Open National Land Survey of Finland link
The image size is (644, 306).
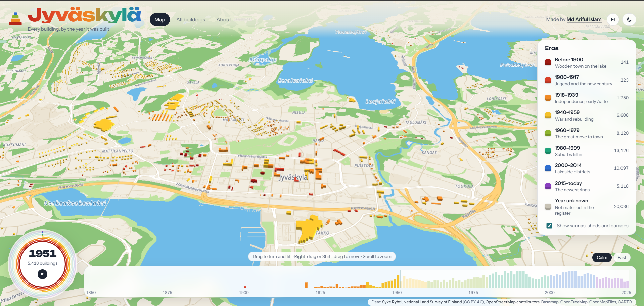point(432,302)
